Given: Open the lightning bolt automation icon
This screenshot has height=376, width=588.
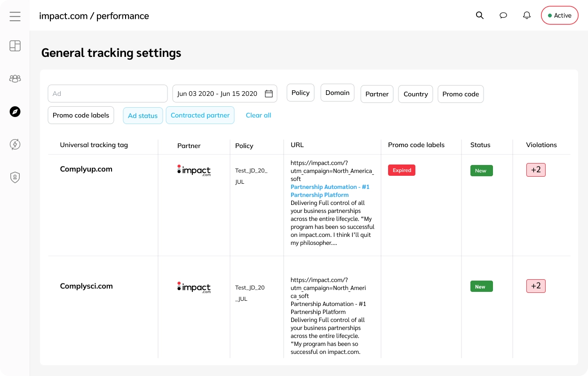Looking at the screenshot, I should (x=15, y=144).
